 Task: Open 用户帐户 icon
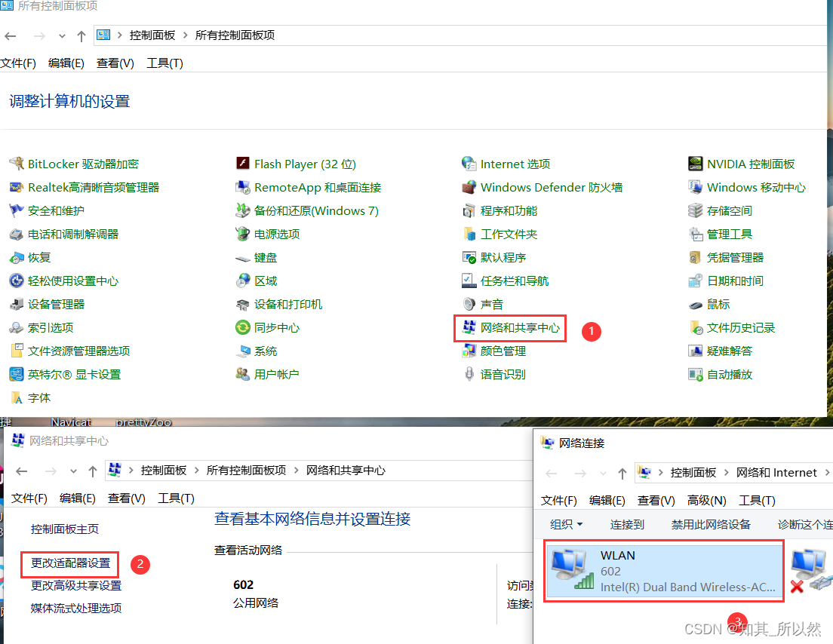coord(243,374)
